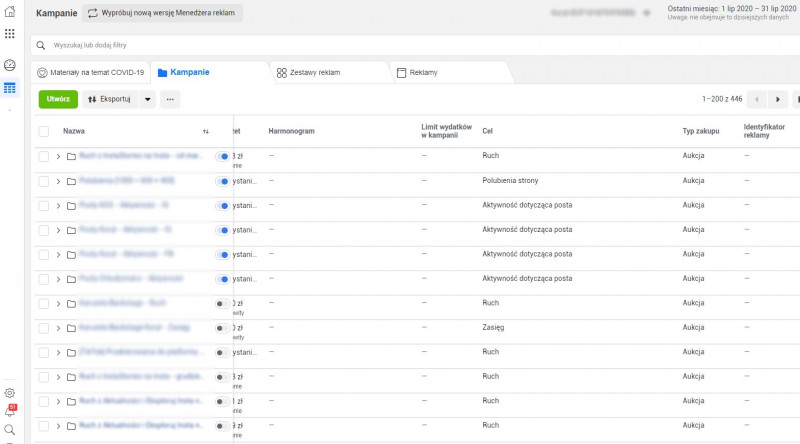Viewport: 800px width, 444px height.
Task: Open the dropdown arrow next to Eksportuj
Action: click(147, 99)
